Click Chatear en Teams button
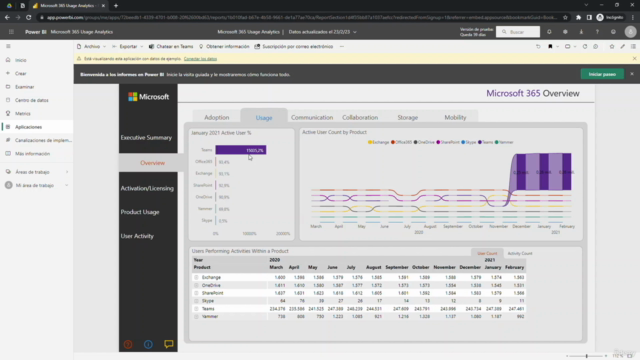Viewport: 640px width, 360px height. click(171, 47)
